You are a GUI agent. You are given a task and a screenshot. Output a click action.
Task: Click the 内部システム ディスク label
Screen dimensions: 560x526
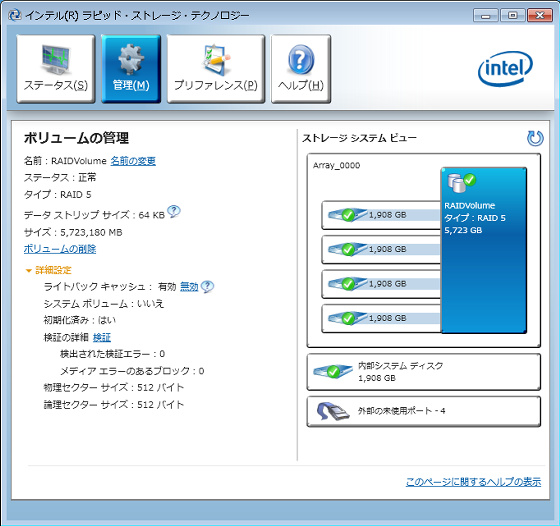pos(400,366)
